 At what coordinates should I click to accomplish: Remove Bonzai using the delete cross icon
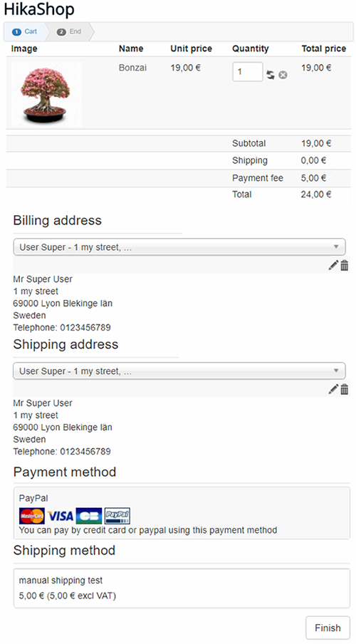pos(283,76)
